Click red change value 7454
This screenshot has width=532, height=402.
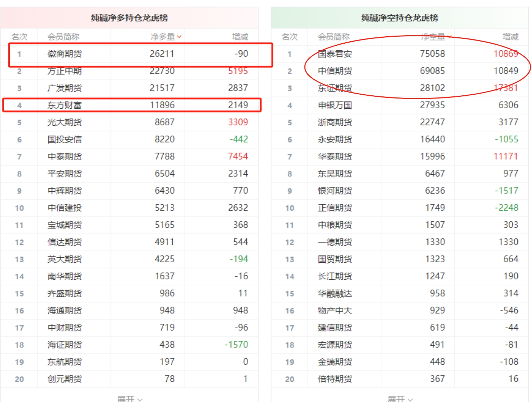[x=238, y=156]
